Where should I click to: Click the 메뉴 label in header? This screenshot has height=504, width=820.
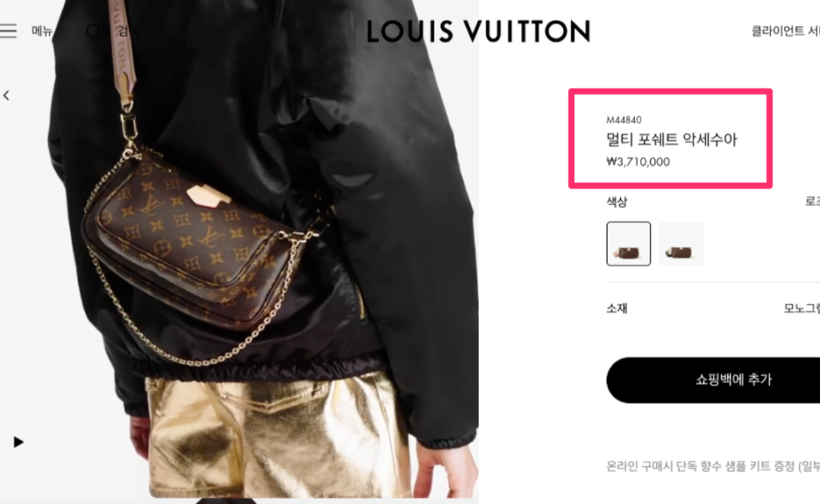click(x=42, y=31)
